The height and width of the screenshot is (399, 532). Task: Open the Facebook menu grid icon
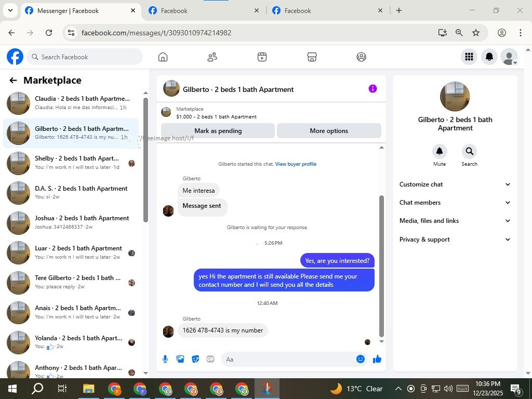(x=469, y=57)
